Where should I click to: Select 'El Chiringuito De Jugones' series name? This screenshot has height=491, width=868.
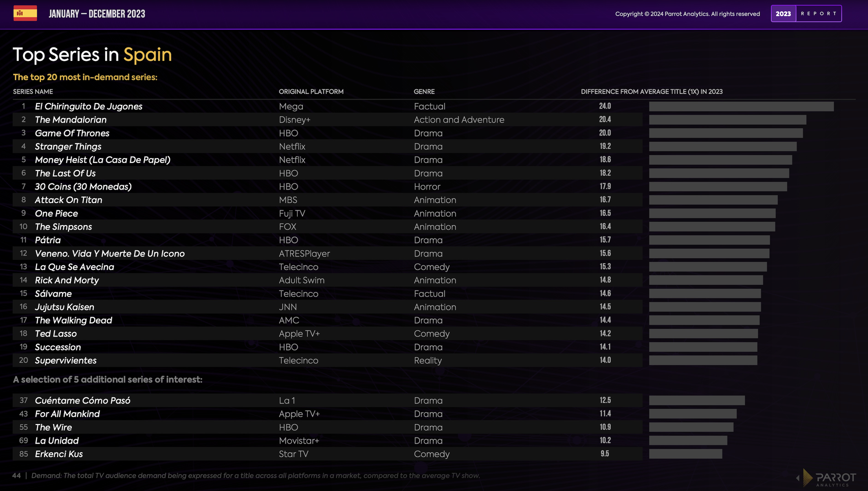pyautogui.click(x=89, y=106)
